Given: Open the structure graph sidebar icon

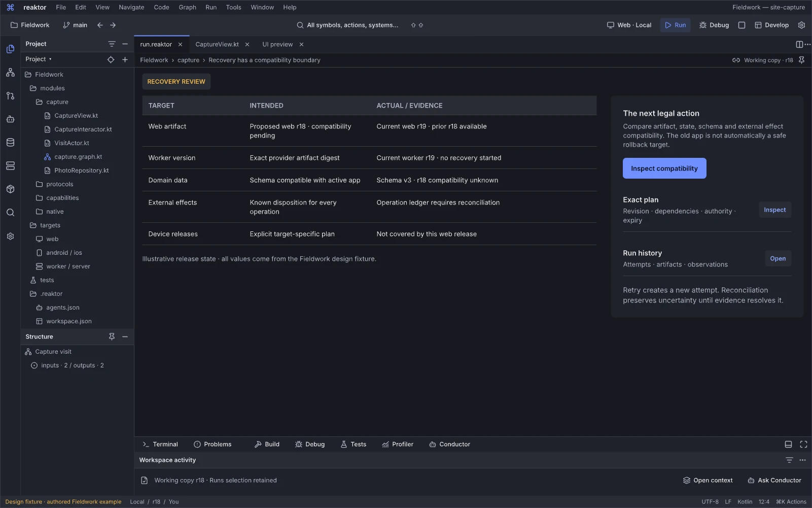Looking at the screenshot, I should (10, 73).
